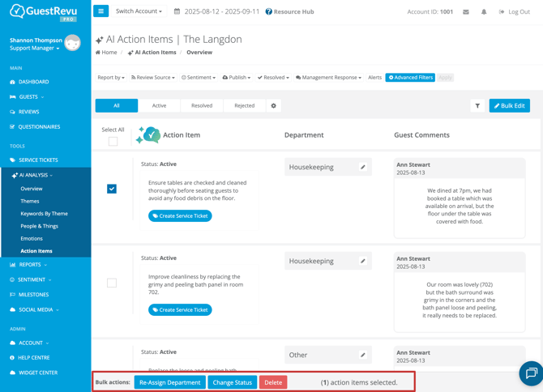Open the Sentiment filter dropdown
The width and height of the screenshot is (543, 392).
199,78
